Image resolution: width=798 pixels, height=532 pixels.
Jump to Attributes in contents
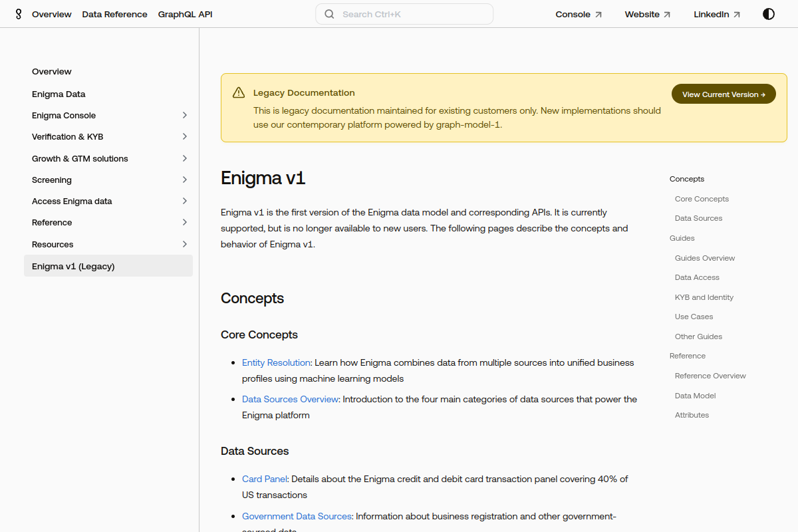(x=692, y=415)
